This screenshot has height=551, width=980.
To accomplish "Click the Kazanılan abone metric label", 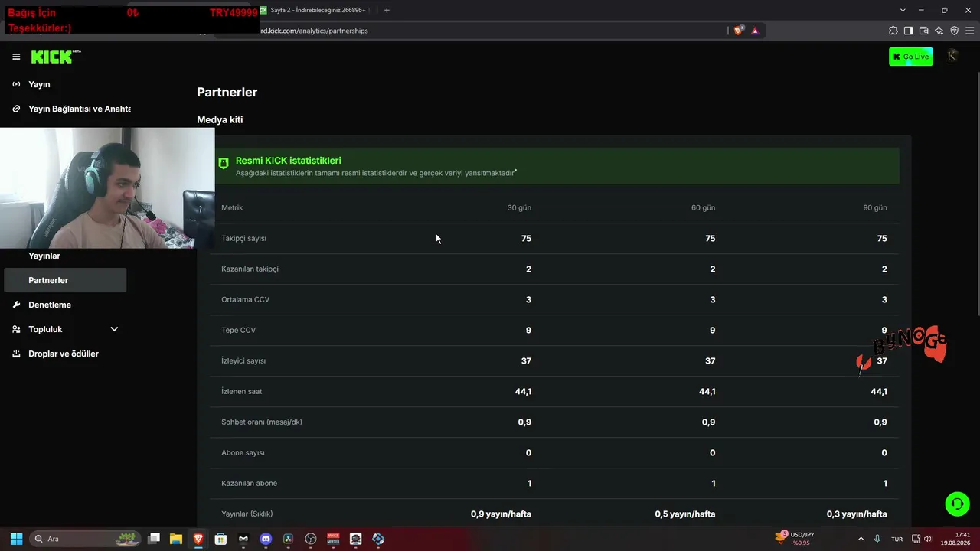I will (250, 483).
